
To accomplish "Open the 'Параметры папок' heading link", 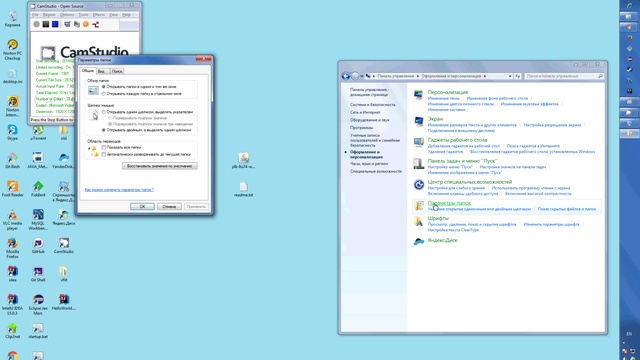I will click(449, 203).
